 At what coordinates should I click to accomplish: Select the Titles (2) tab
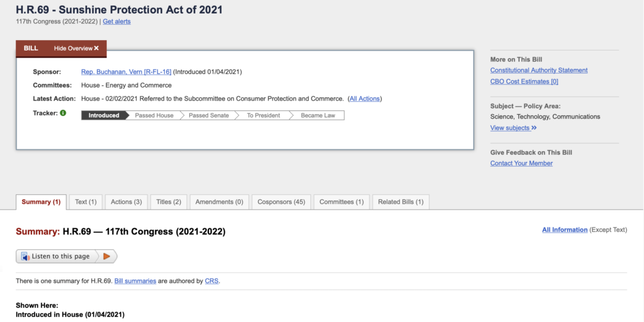pos(168,202)
